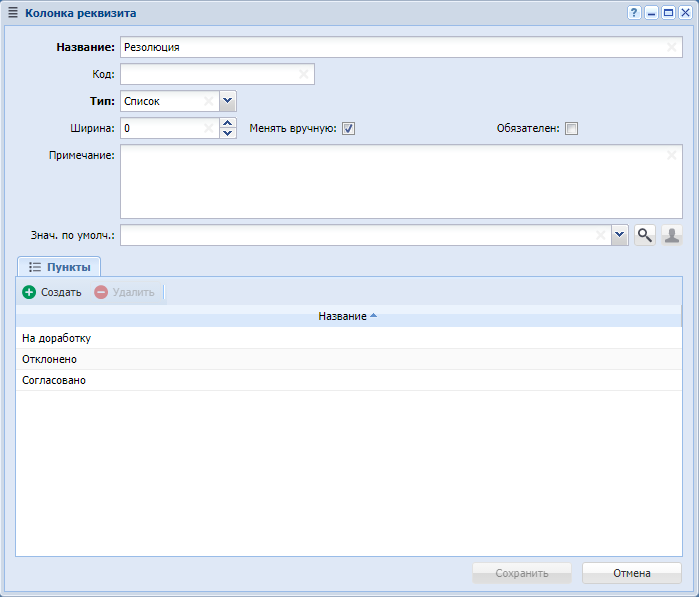The image size is (699, 597).
Task: Clear the Знач. по умолч. field
Action: [600, 235]
